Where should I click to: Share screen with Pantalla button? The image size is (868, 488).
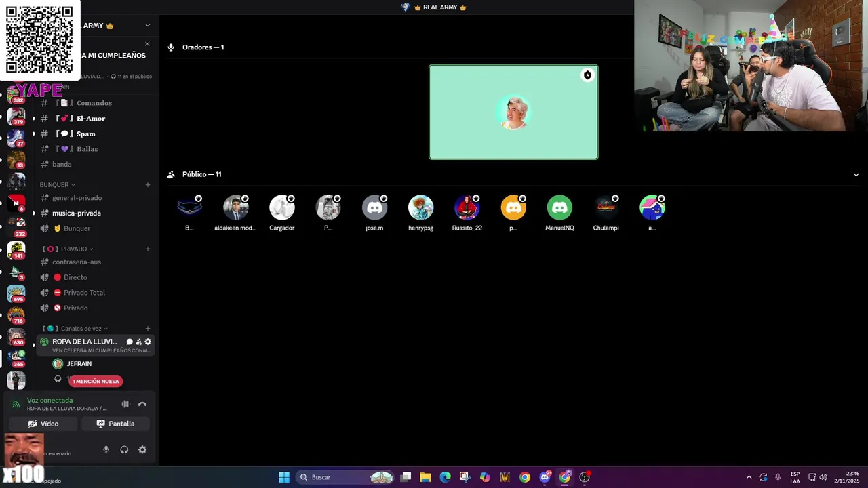click(x=115, y=424)
